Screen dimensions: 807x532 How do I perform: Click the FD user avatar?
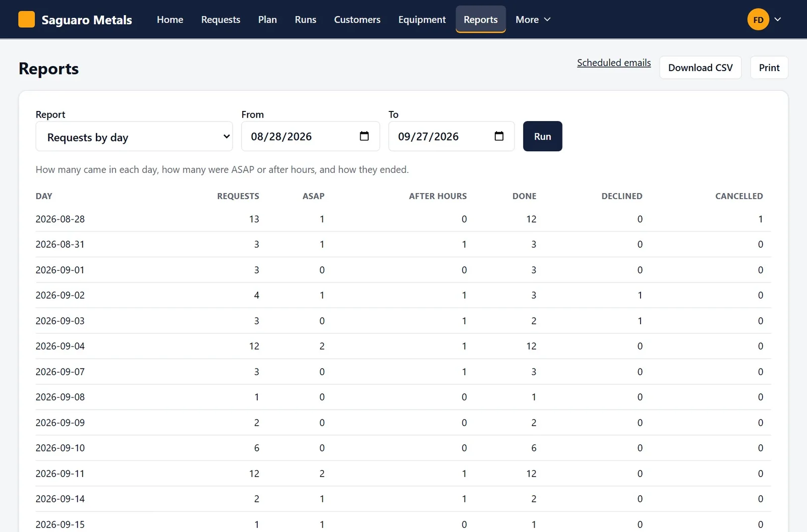coord(758,20)
